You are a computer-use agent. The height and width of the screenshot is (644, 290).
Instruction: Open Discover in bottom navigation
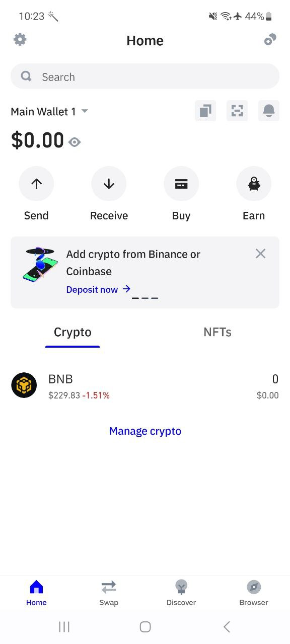click(x=181, y=592)
